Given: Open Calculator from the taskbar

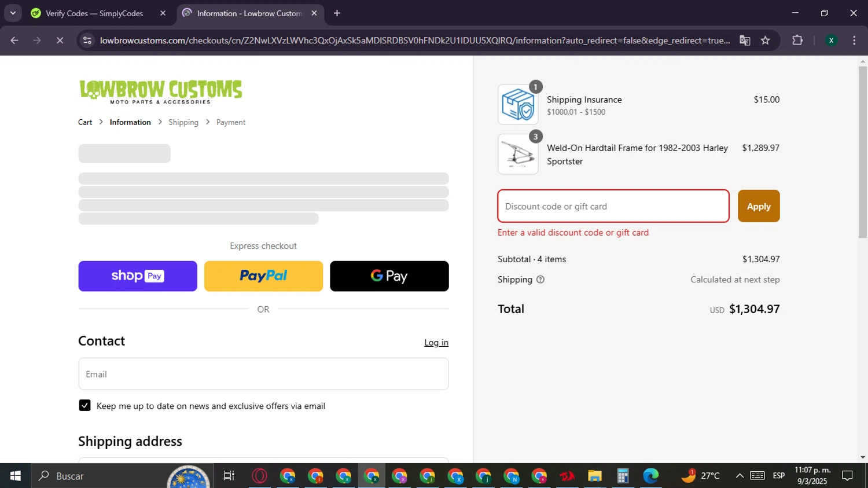Looking at the screenshot, I should tap(623, 476).
